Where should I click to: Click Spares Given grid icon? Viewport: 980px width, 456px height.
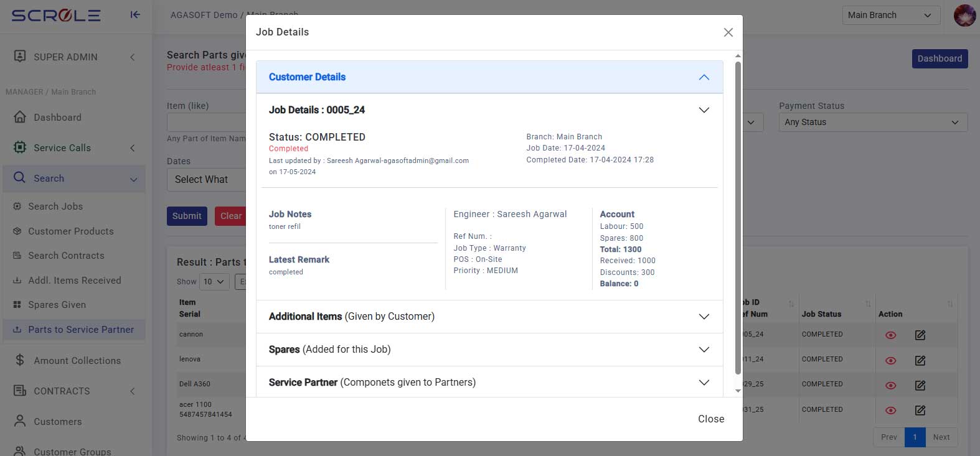[17, 305]
